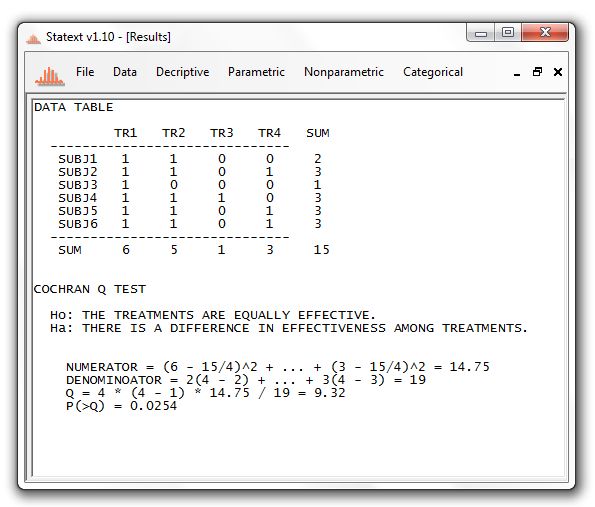The image size is (595, 507).
Task: Open the Decriptive menu
Action: 183,72
